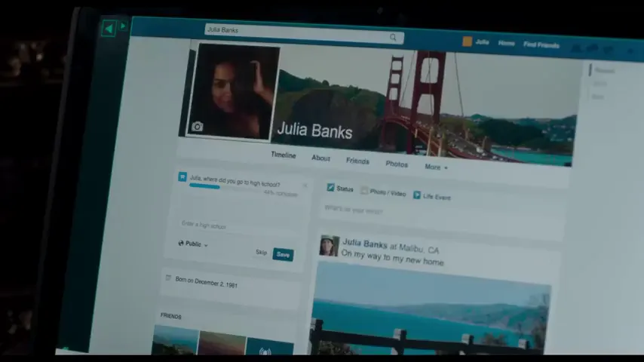
Task: Click the Life Event flag icon
Action: coord(416,195)
